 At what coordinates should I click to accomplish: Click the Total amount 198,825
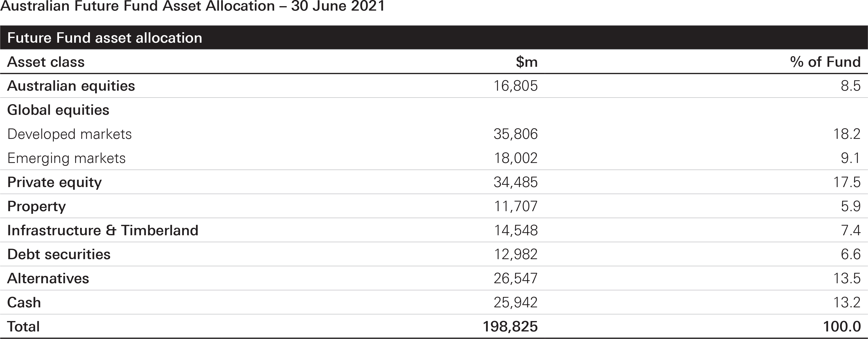click(510, 327)
